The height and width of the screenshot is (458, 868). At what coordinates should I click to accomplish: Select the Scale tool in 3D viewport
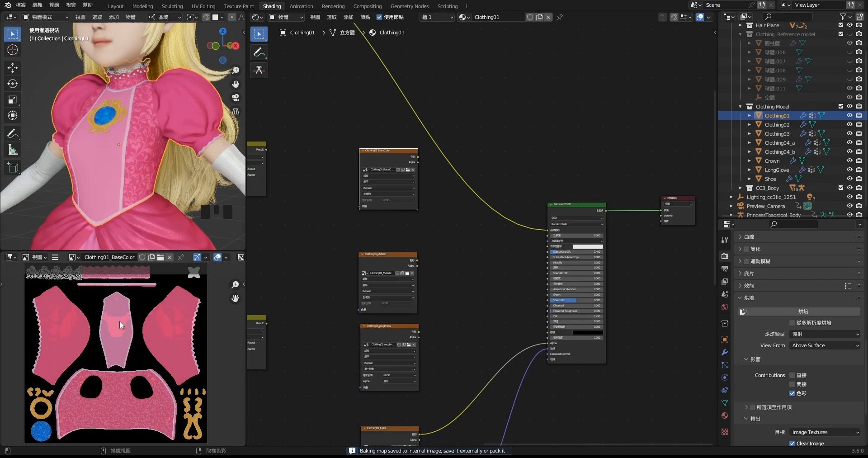pos(13,99)
